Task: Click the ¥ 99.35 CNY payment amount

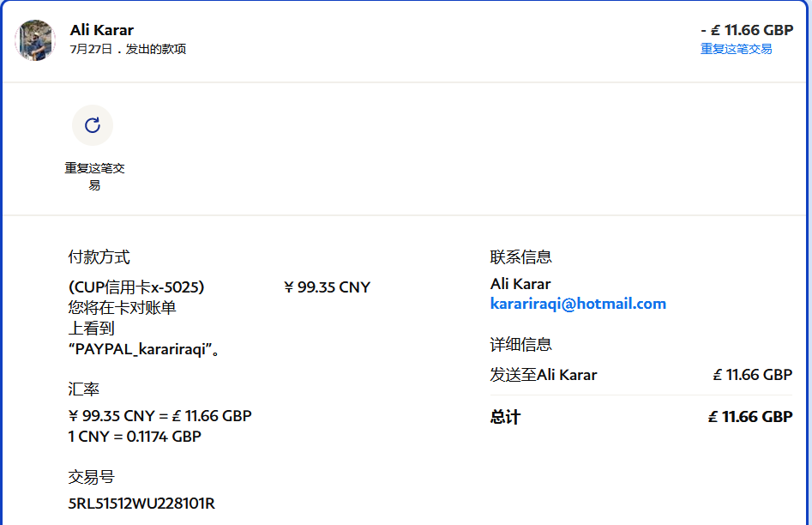Action: 328,287
